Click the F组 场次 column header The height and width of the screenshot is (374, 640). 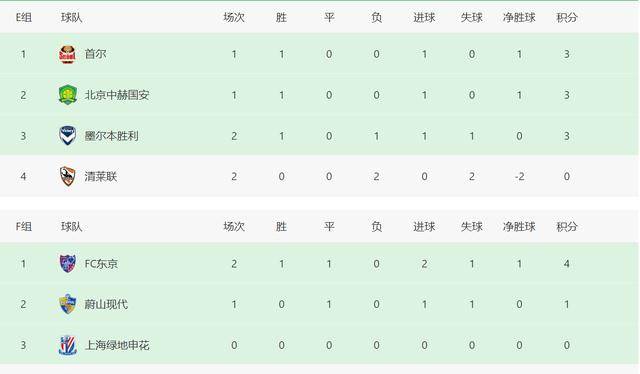234,227
